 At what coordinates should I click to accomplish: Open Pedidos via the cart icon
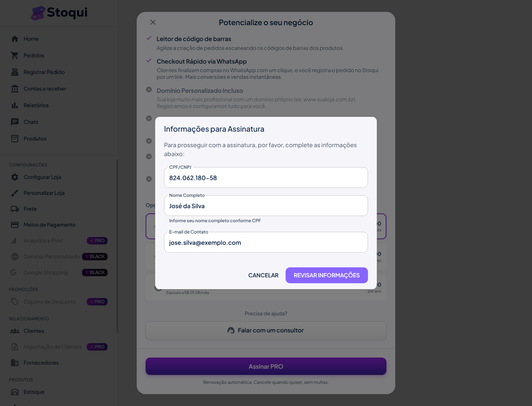tap(15, 55)
